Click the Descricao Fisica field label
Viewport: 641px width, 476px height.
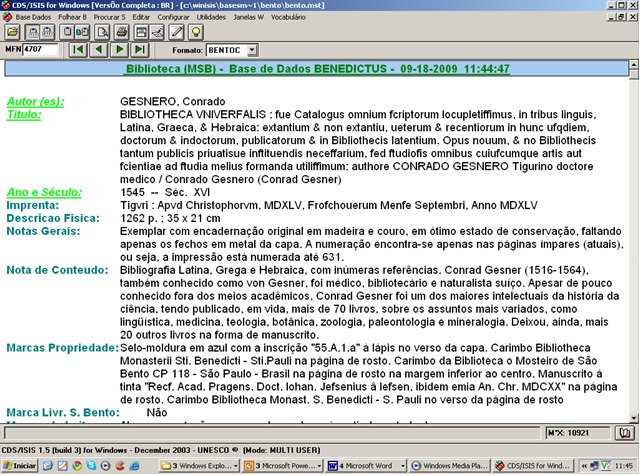click(x=53, y=218)
